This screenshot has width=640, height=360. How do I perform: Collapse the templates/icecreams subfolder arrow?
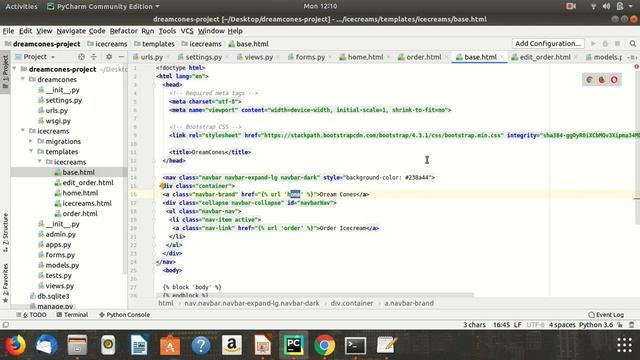point(40,162)
